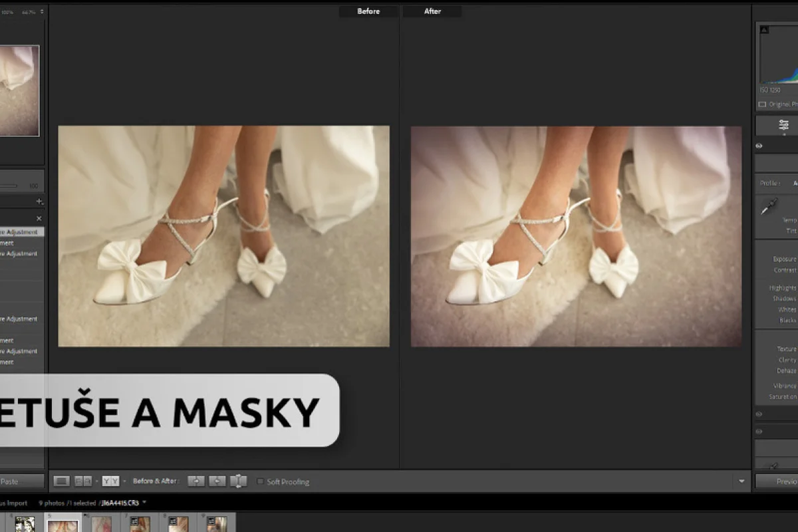Select filmstrip thumbnail number 9
This screenshot has width=798, height=532.
click(x=216, y=524)
